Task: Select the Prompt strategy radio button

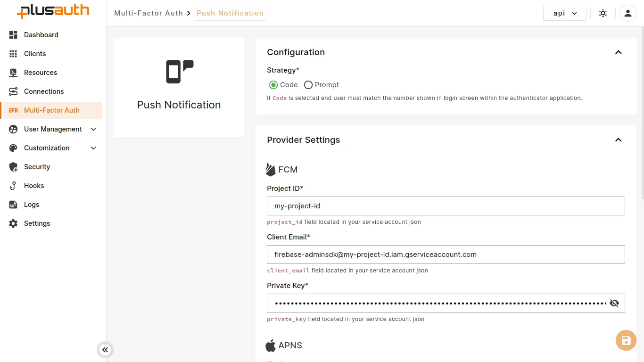Action: (308, 85)
